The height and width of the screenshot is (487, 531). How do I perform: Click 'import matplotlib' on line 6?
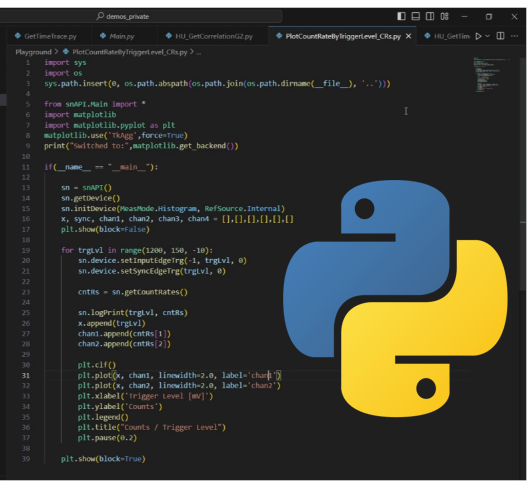[80, 114]
